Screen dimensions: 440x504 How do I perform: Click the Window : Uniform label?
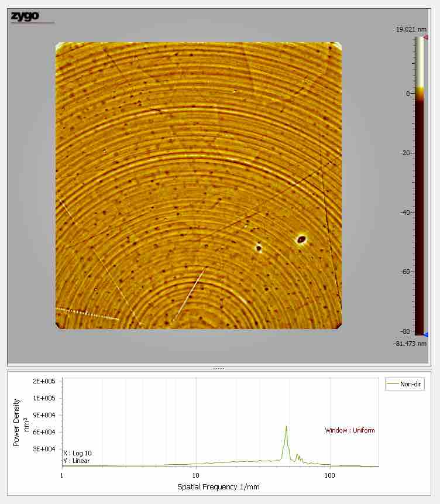point(349,431)
